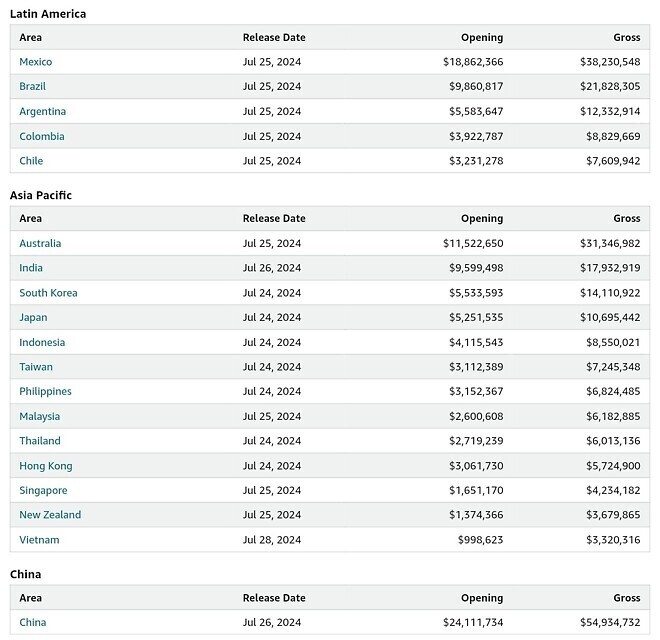Click the China link in China table
Image resolution: width=660 pixels, height=640 pixels.
click(32, 622)
